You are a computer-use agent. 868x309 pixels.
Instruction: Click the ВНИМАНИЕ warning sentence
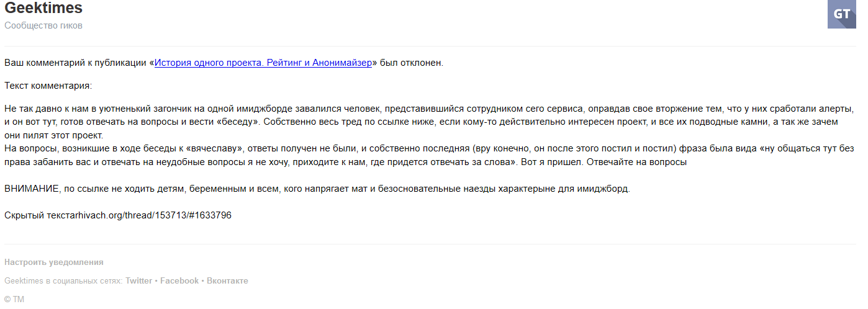(x=317, y=189)
